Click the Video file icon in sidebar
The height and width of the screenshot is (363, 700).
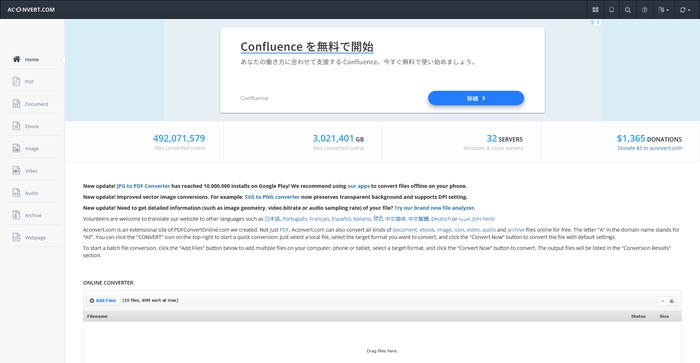click(x=17, y=171)
